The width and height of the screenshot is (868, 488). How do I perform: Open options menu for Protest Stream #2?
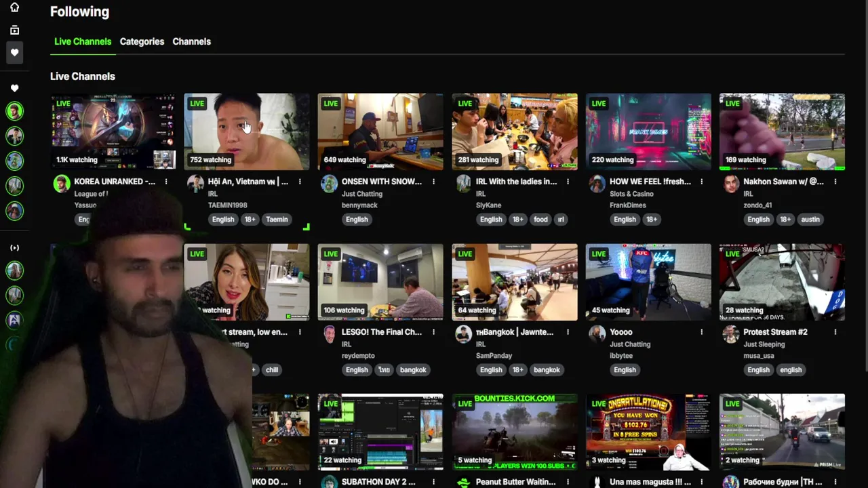click(x=835, y=332)
